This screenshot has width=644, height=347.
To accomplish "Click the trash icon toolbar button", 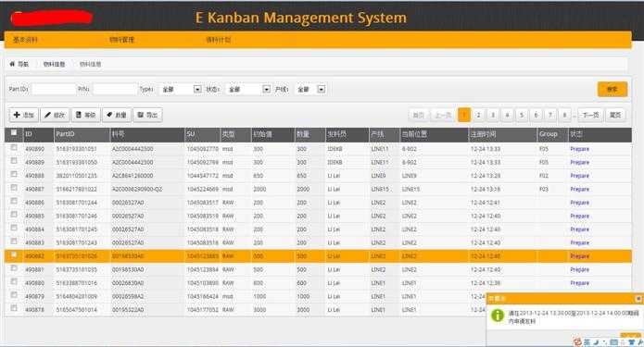I will pos(86,115).
